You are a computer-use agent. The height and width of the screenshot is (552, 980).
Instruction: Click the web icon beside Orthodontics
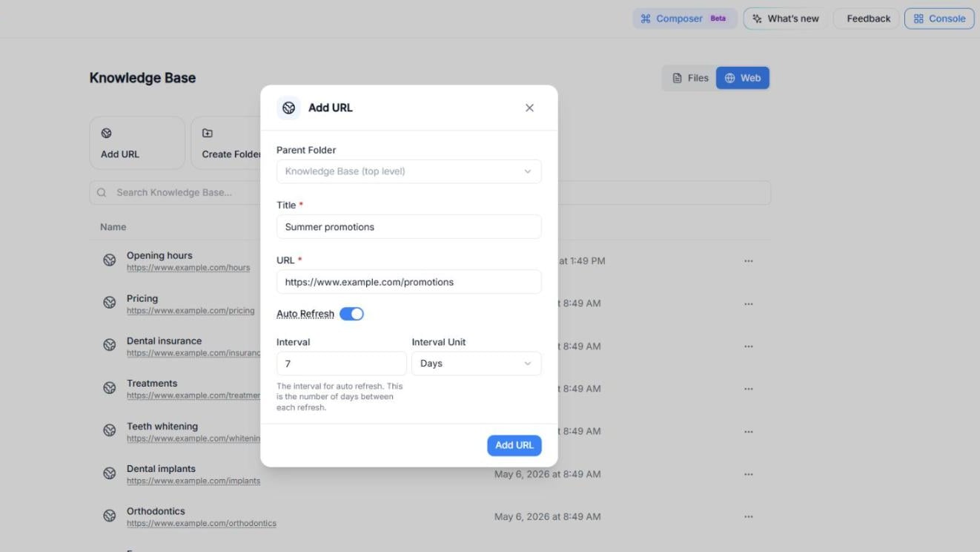110,516
